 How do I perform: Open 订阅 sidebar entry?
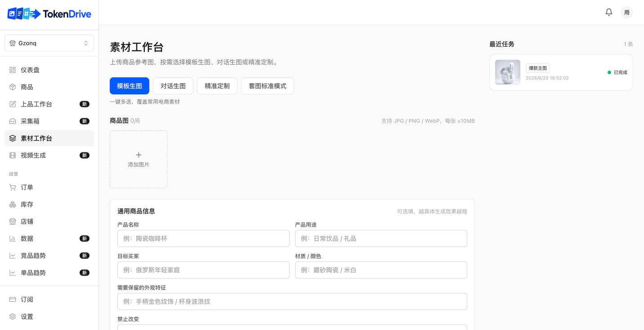49,299
